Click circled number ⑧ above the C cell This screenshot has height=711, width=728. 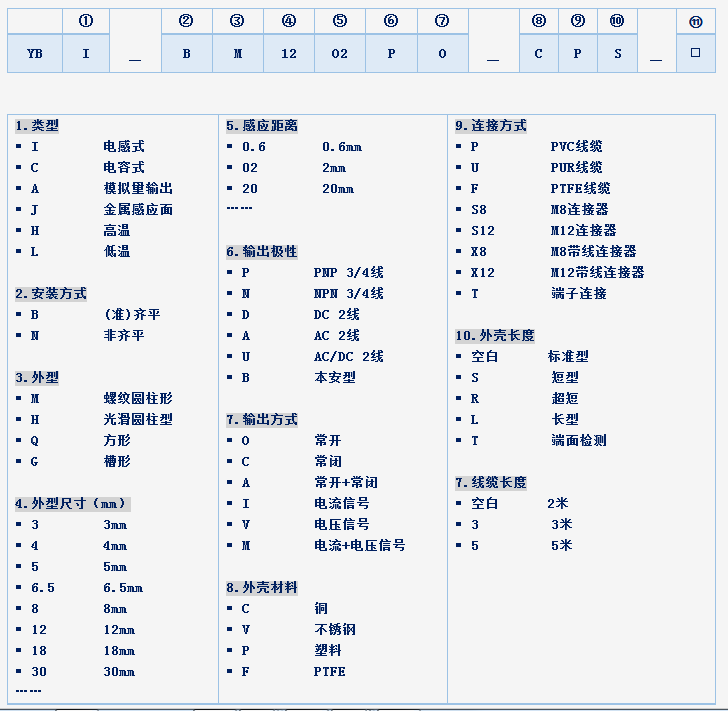coord(539,21)
